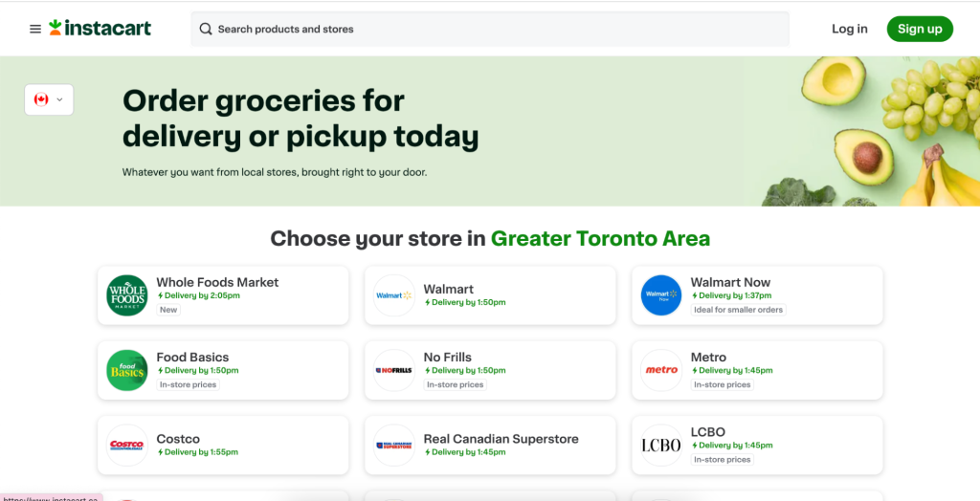Click the chevron beside the Canadian flag
The height and width of the screenshot is (501, 980).
click(x=60, y=99)
